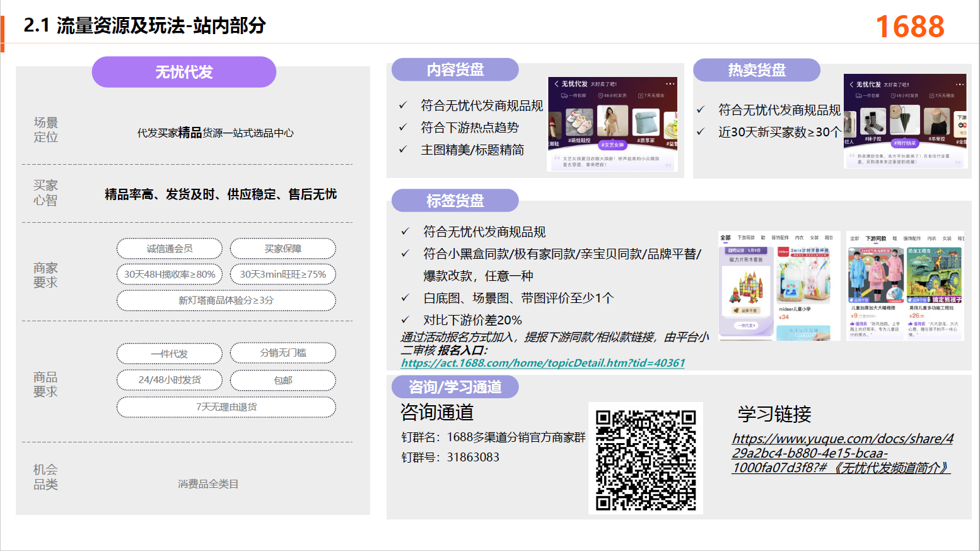Click the purple 无忧代发 header pill
The image size is (980, 551).
(x=184, y=72)
